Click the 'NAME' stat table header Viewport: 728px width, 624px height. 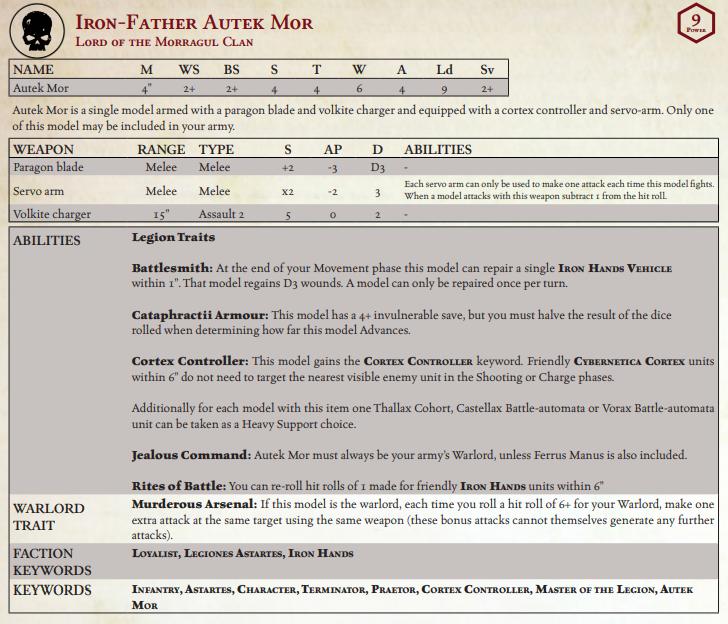point(33,70)
